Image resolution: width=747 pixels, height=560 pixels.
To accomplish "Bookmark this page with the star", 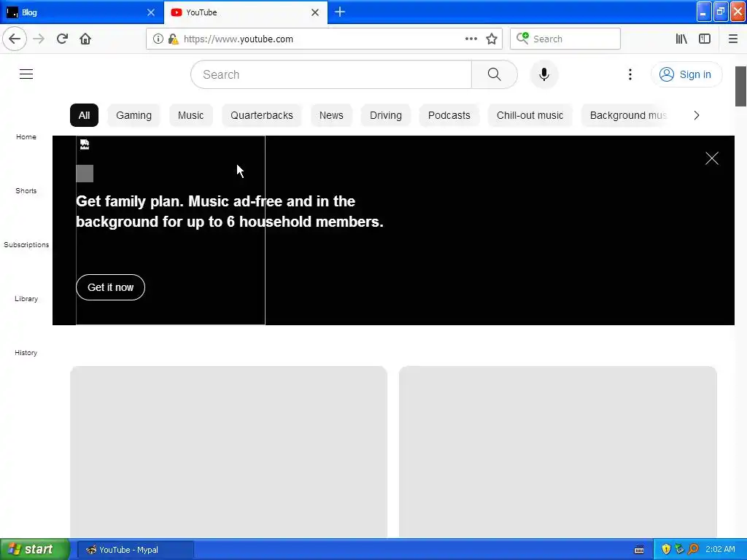I will click(492, 39).
